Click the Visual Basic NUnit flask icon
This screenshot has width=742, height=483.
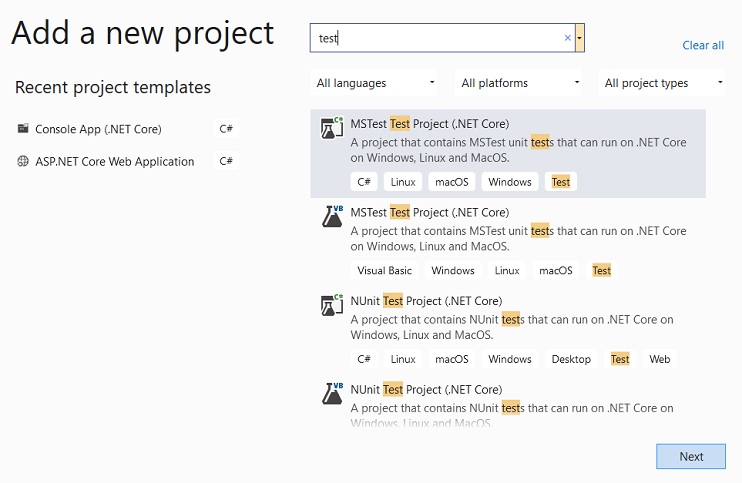[333, 393]
